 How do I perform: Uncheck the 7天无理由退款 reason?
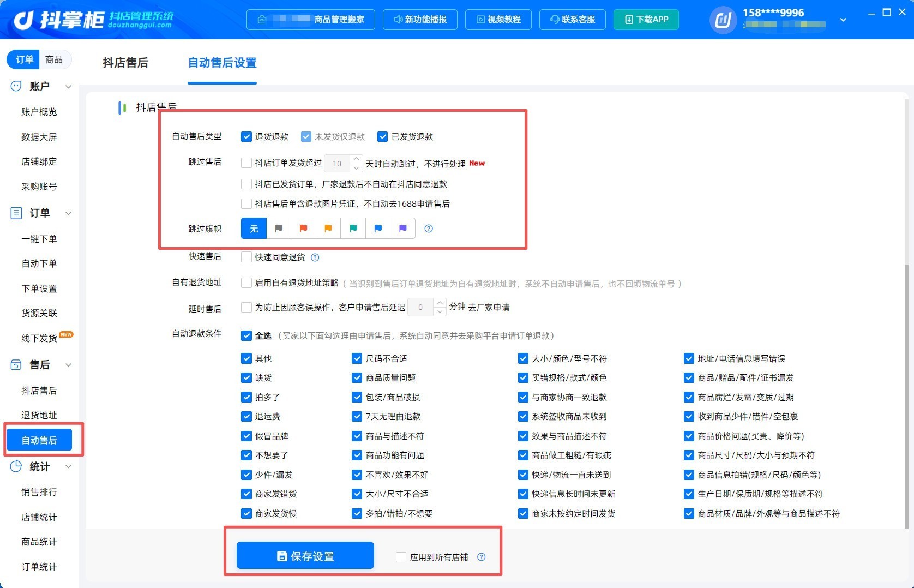click(357, 416)
